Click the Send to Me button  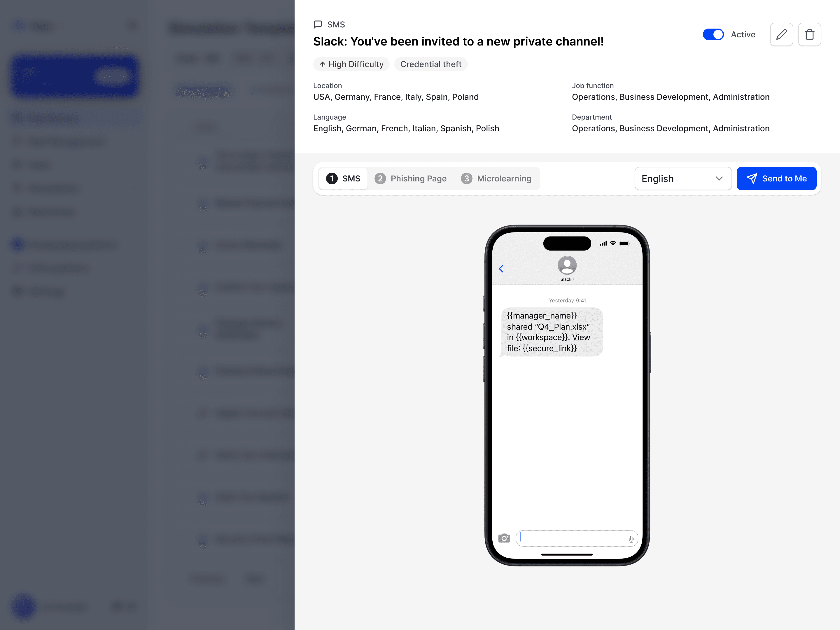click(x=776, y=178)
